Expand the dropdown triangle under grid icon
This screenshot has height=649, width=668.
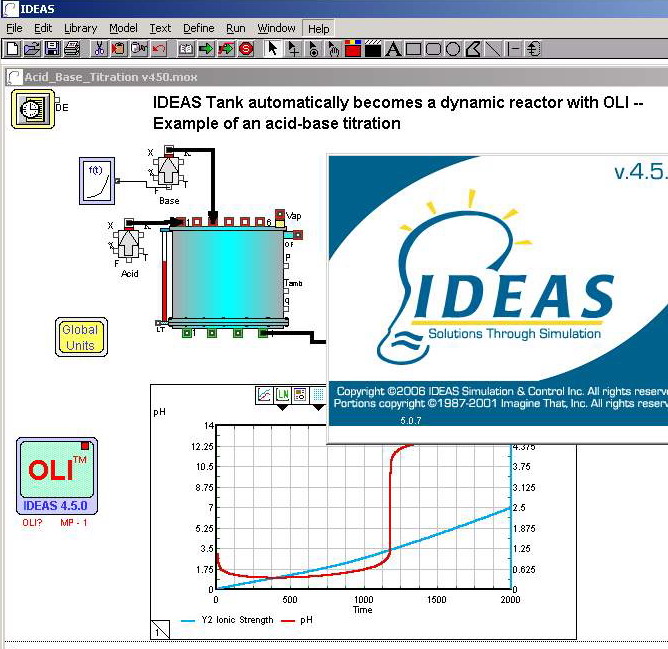coord(319,408)
